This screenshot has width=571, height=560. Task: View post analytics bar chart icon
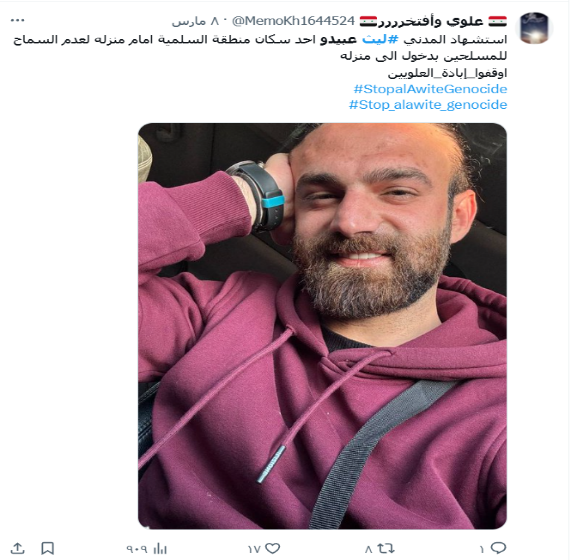[x=160, y=548]
